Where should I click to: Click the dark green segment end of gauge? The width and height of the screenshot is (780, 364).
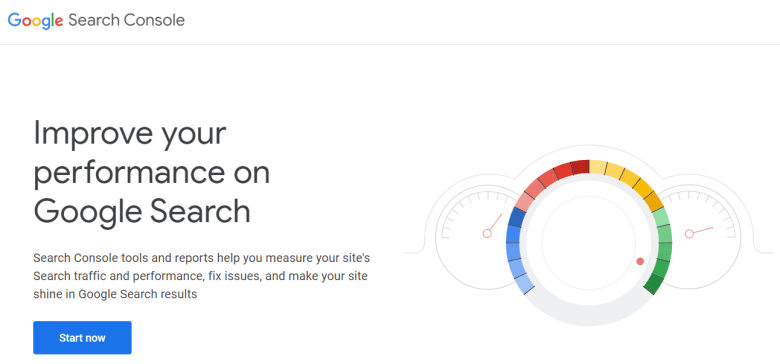tap(654, 283)
